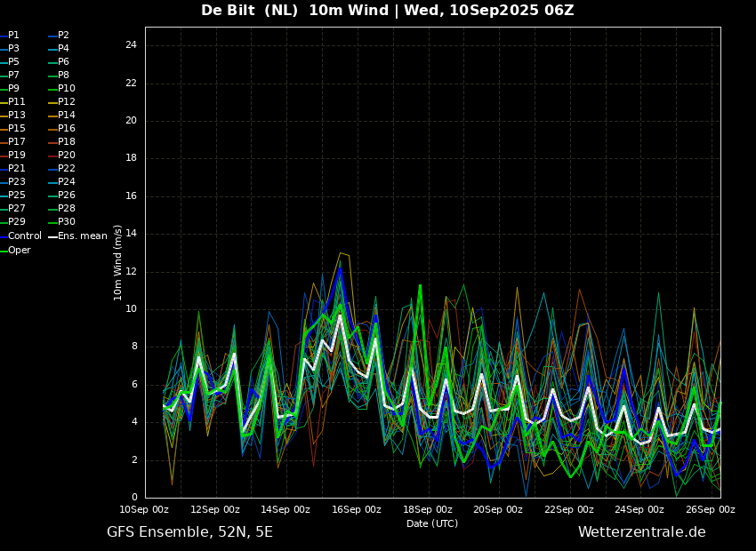Click the chart title De Bilt (NL)
Viewport: 756px width, 551px height.
coord(249,10)
